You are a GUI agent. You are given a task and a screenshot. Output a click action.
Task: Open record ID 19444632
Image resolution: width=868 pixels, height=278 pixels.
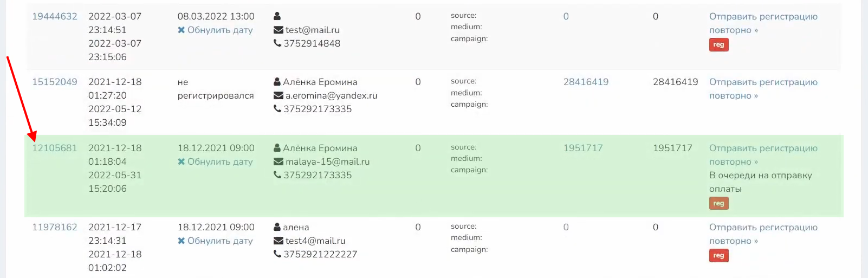pyautogui.click(x=55, y=17)
